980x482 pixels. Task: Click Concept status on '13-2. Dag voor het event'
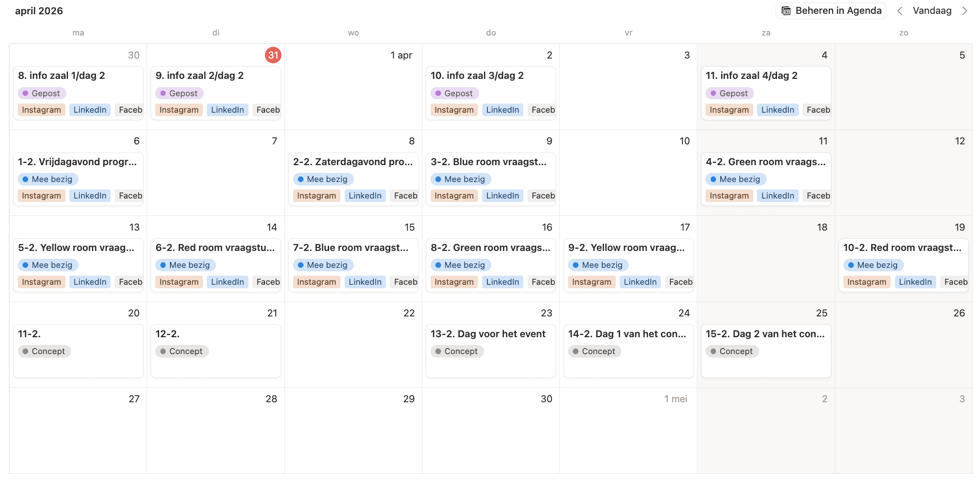point(457,351)
